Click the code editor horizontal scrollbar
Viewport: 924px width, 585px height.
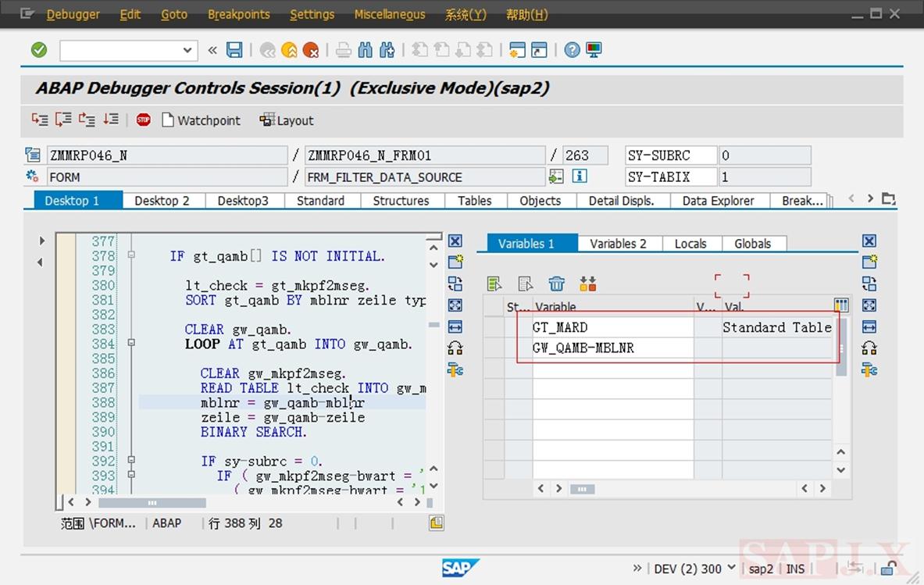(x=152, y=502)
